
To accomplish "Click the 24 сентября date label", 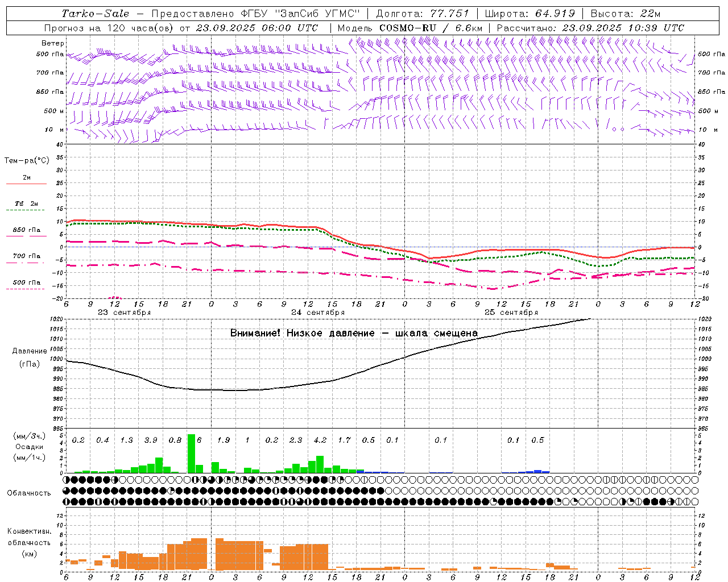I will tap(318, 313).
